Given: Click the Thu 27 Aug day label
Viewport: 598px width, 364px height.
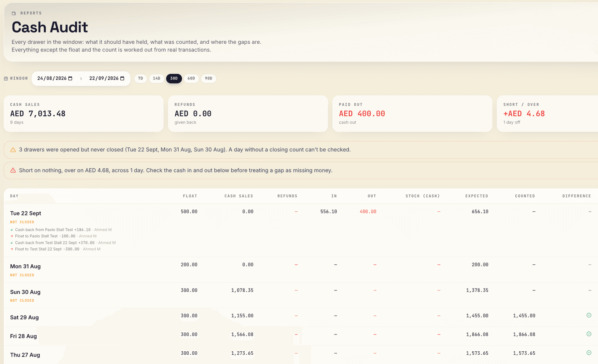Looking at the screenshot, I should pyautogui.click(x=25, y=355).
